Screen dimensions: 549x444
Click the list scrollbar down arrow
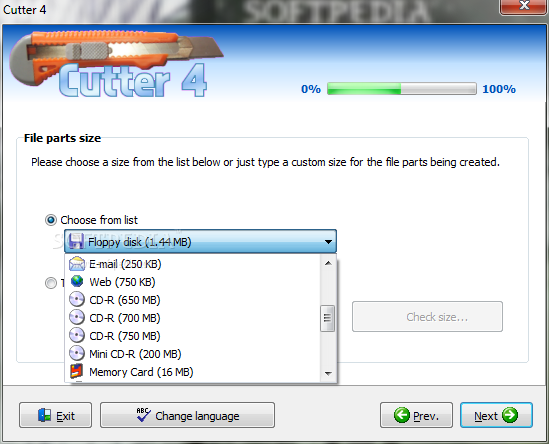pos(328,374)
